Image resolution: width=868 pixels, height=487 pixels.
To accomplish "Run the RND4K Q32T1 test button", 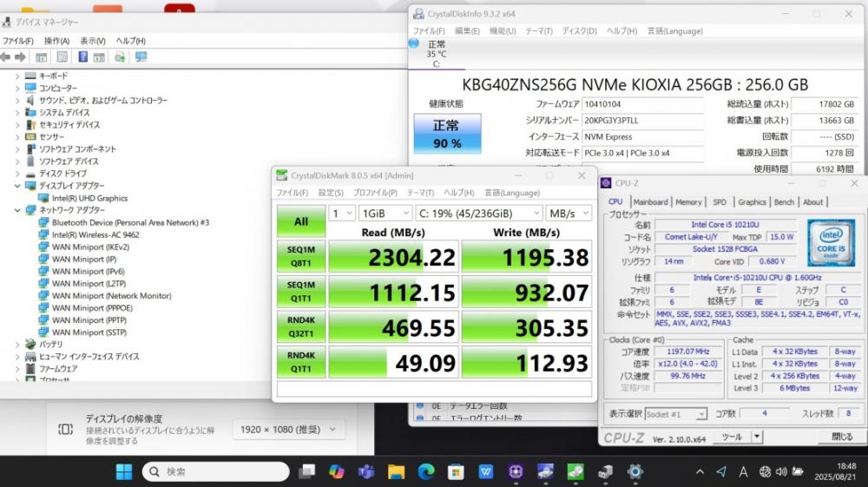I will [x=301, y=326].
